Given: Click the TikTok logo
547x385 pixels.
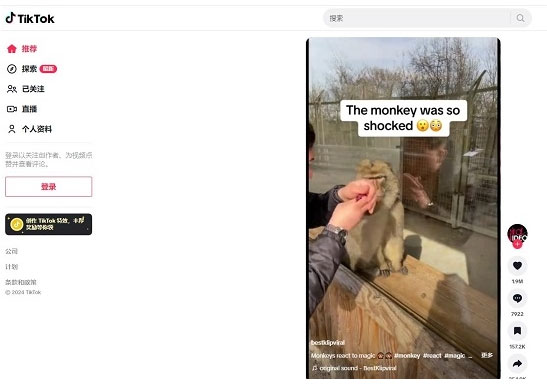Looking at the screenshot, I should pyautogui.click(x=30, y=18).
